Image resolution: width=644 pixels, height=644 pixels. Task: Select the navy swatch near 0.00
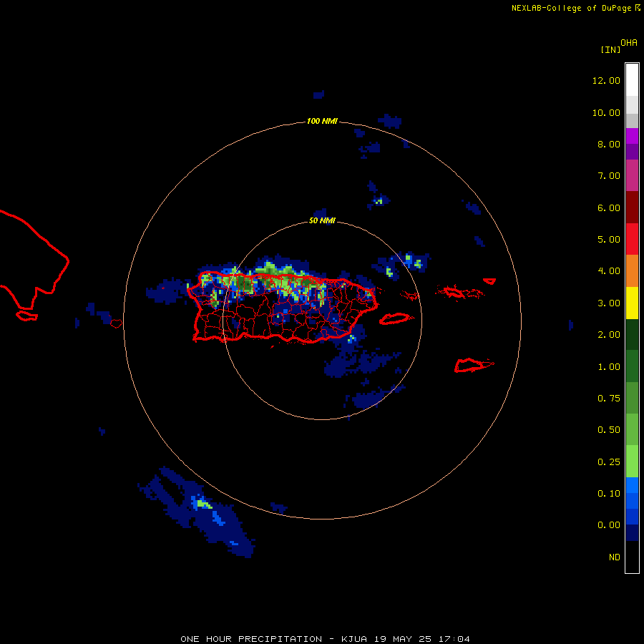click(x=632, y=533)
